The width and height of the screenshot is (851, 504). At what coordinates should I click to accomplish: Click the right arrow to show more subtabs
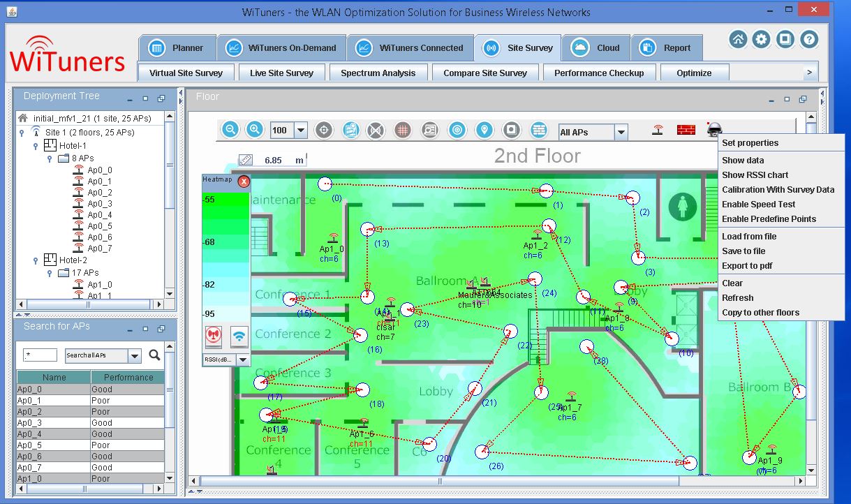809,73
